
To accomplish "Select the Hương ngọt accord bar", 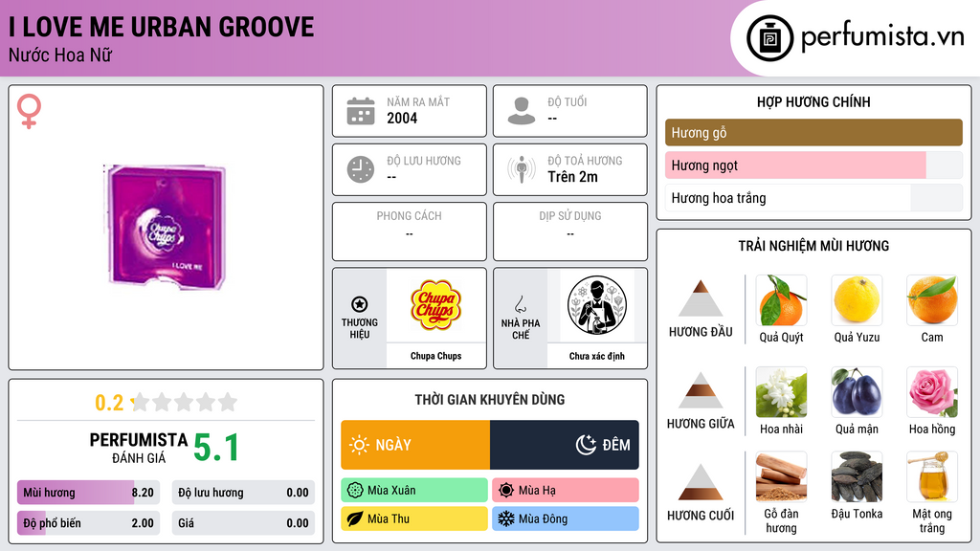I will coord(813,165).
